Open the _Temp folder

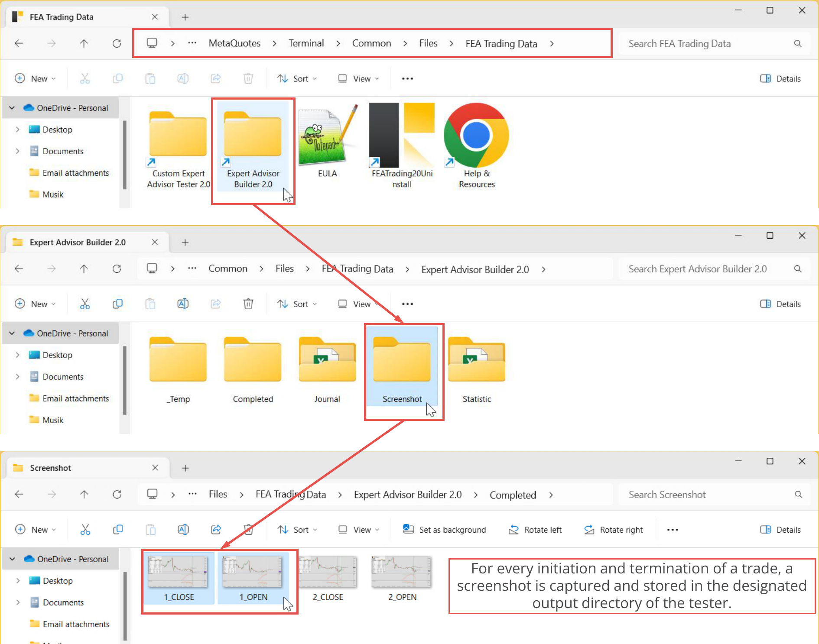coord(178,370)
